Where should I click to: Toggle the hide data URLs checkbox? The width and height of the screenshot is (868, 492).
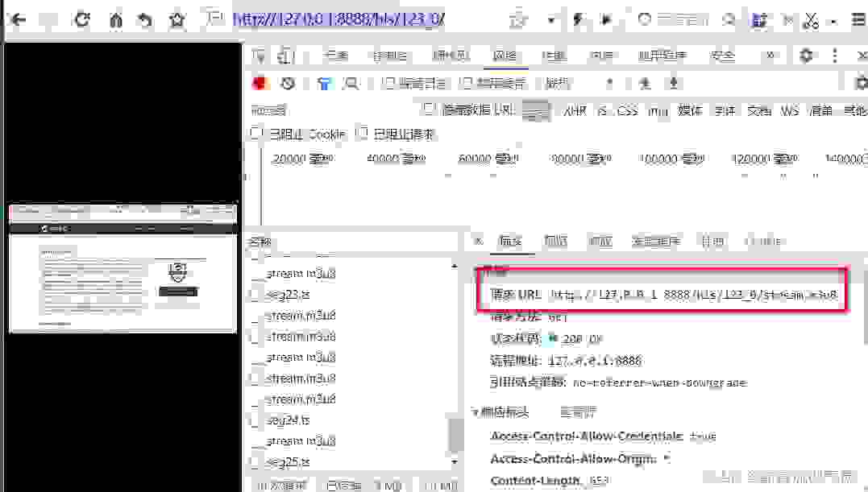pos(429,109)
